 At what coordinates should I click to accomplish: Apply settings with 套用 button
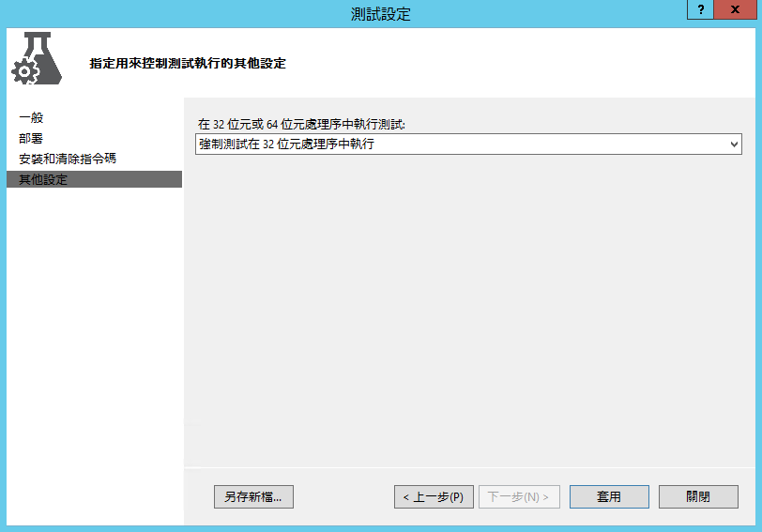(609, 496)
